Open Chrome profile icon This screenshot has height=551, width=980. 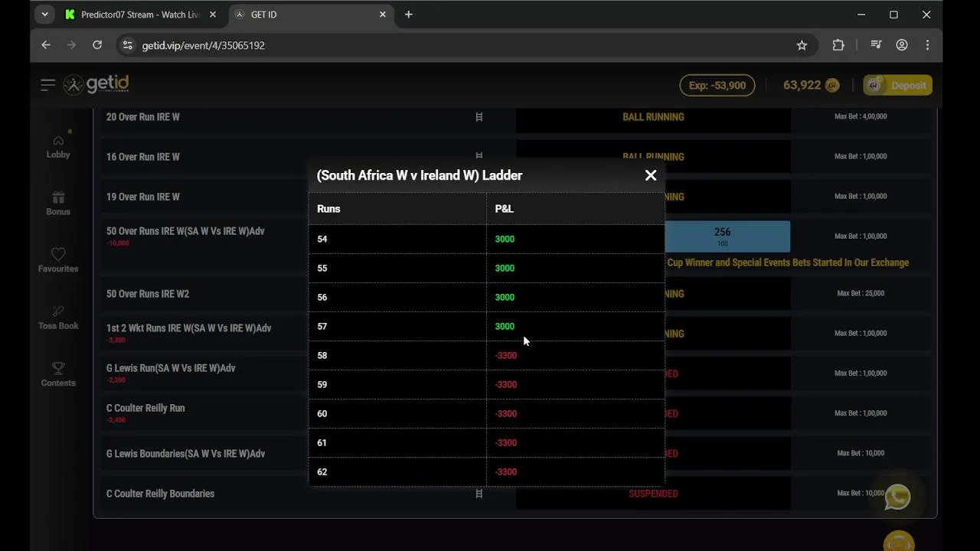(x=902, y=45)
